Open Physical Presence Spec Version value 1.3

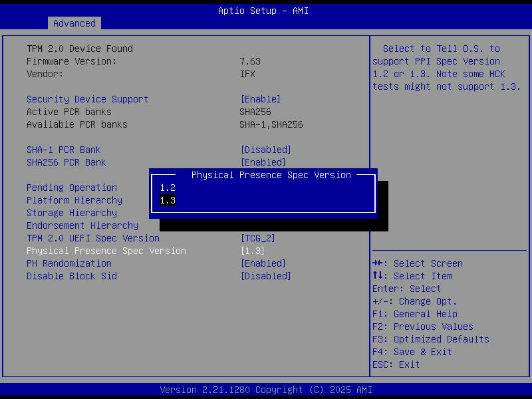[252, 251]
